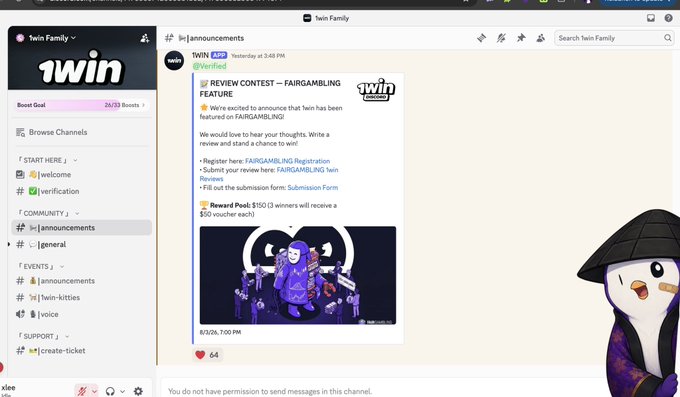The width and height of the screenshot is (680, 397).
Task: Toggle the headphones deafen button
Action: tap(110, 391)
